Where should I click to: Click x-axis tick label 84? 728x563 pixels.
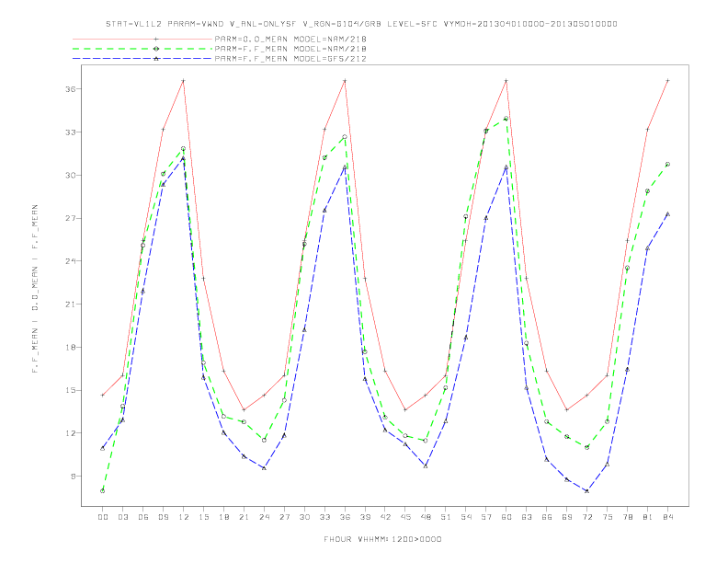point(667,517)
